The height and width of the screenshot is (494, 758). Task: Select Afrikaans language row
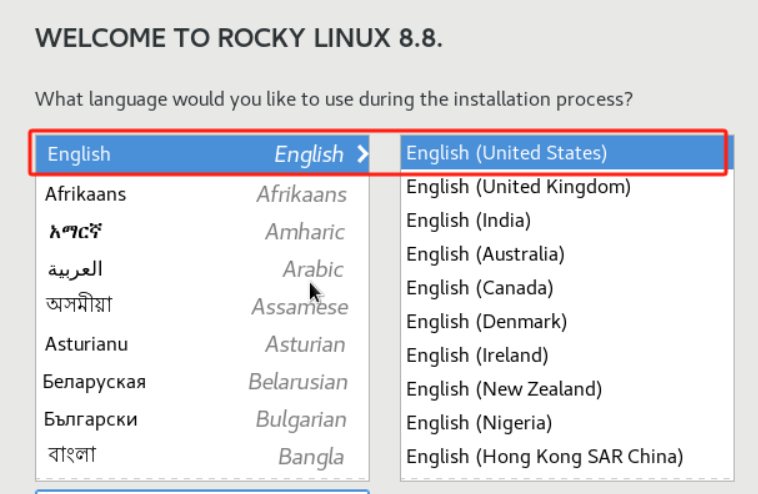pos(202,194)
